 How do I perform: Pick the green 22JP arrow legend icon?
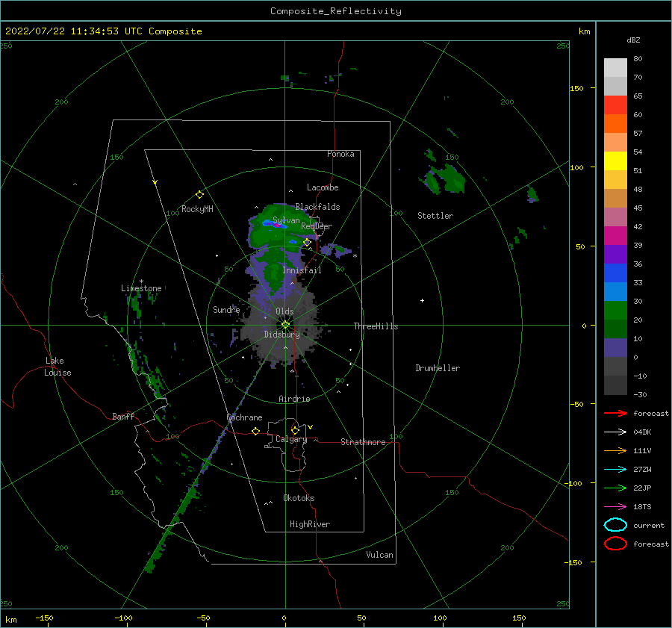click(x=615, y=488)
